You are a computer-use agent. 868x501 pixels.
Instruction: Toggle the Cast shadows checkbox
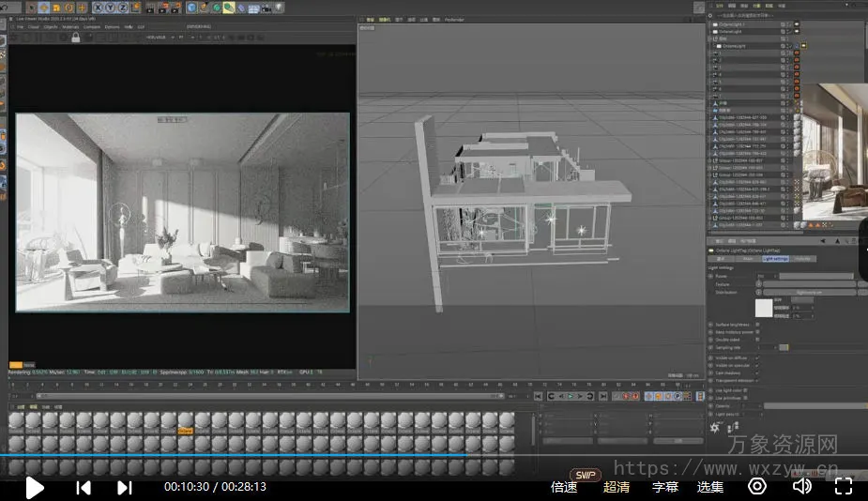coord(757,372)
